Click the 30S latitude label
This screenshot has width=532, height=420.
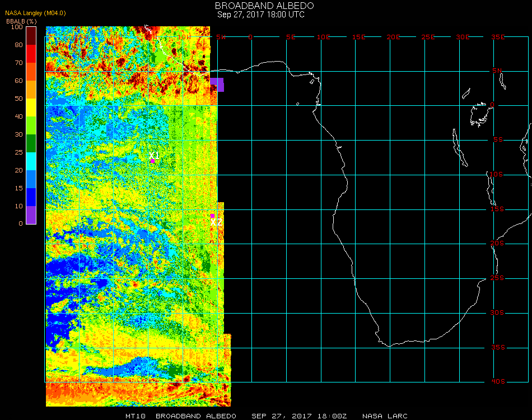(497, 313)
